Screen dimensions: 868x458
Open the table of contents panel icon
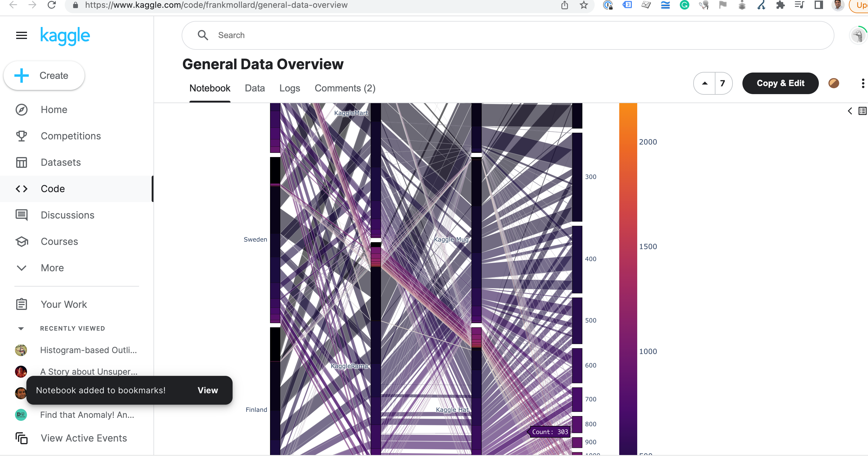[x=862, y=111]
